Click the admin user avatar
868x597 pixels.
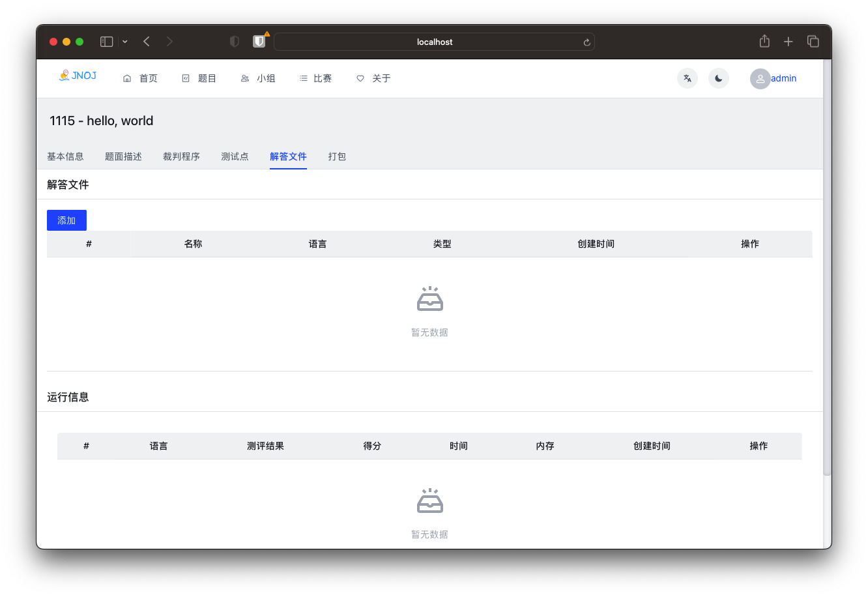[x=760, y=79]
